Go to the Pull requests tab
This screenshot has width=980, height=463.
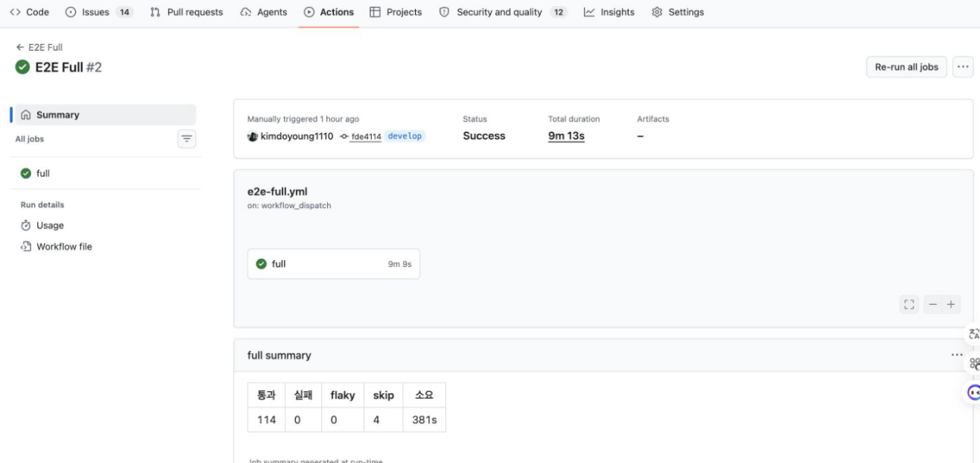click(x=186, y=12)
